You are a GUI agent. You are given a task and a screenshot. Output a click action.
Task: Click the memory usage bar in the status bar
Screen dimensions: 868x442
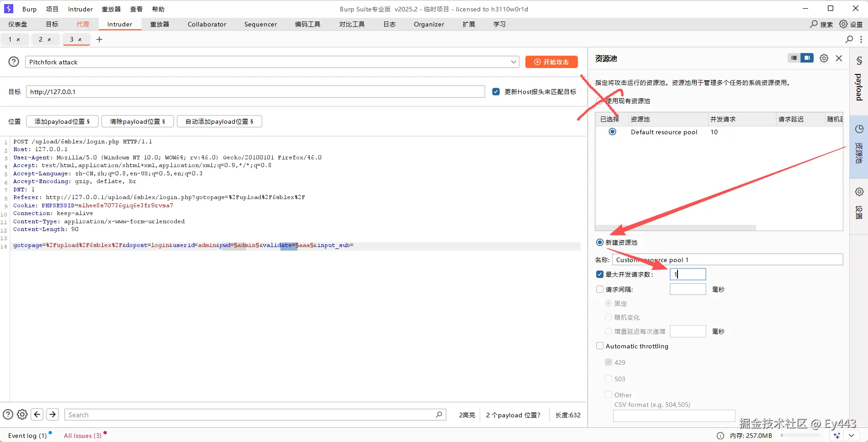click(801, 436)
